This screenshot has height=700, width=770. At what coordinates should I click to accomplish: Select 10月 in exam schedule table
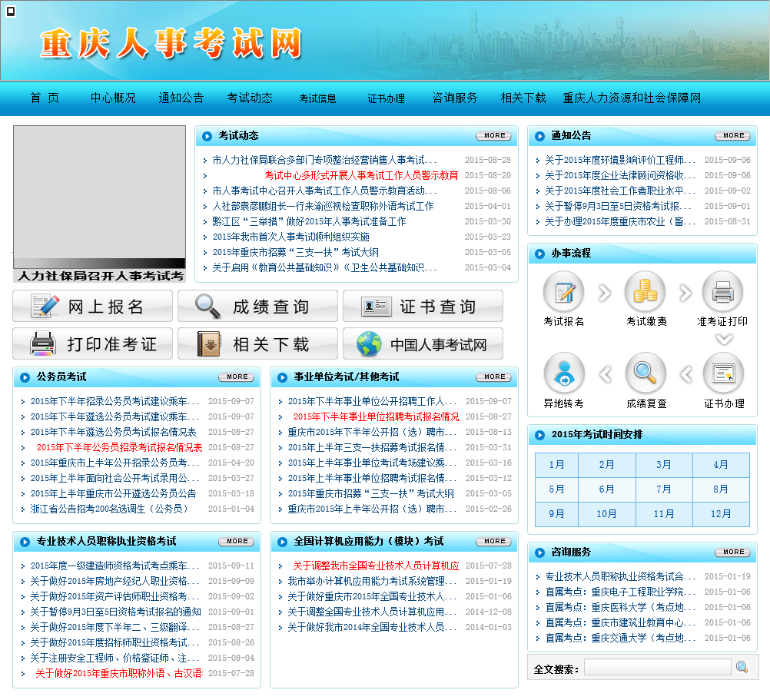(x=606, y=514)
